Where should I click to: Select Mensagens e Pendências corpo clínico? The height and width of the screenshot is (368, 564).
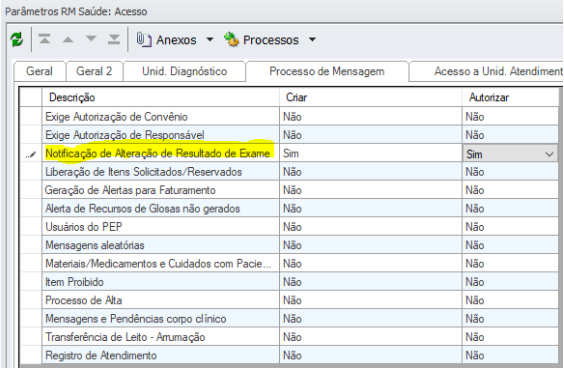160,319
